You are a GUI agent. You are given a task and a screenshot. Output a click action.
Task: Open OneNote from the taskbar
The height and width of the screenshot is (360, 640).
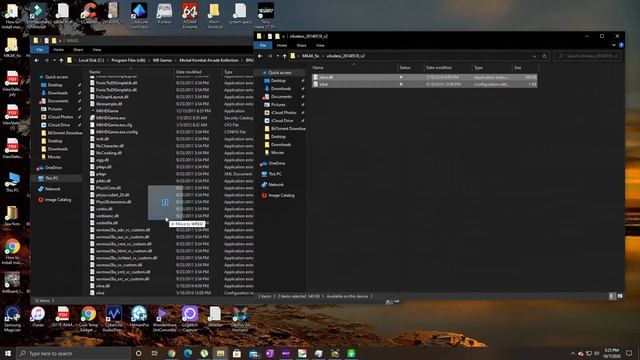[269, 353]
